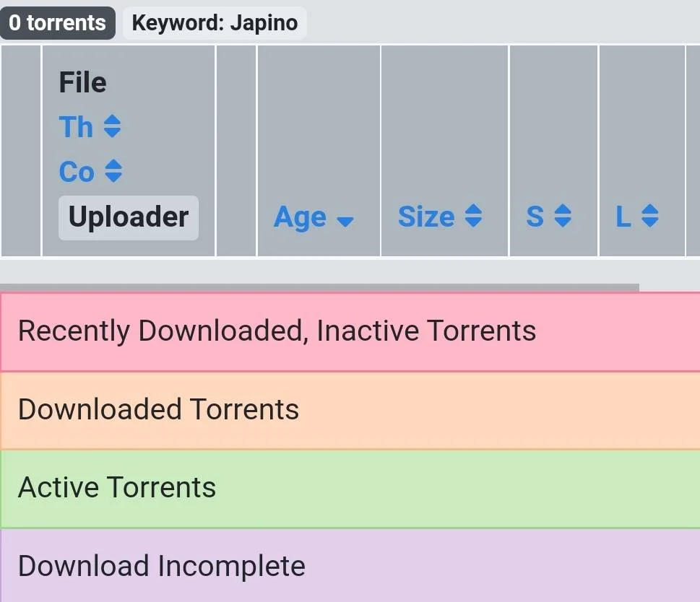Sort by L leechers column
Image resolution: width=700 pixels, height=602 pixels.
pos(637,217)
